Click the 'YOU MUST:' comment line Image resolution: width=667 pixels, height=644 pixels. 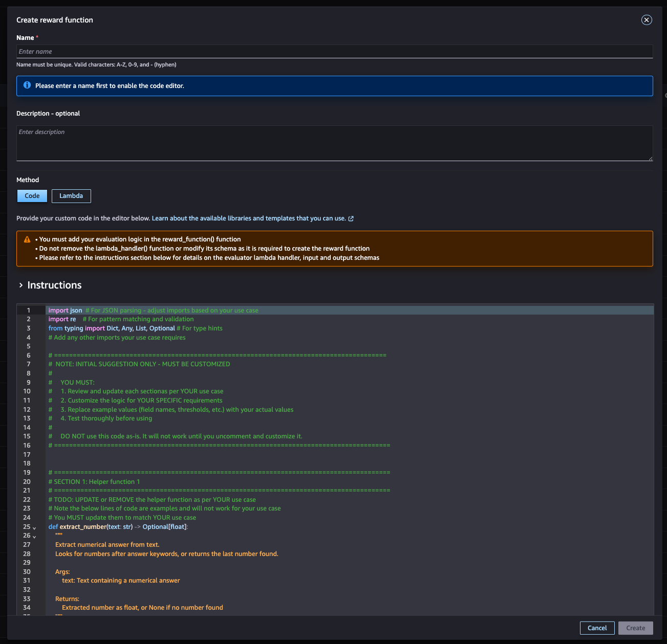click(x=72, y=383)
